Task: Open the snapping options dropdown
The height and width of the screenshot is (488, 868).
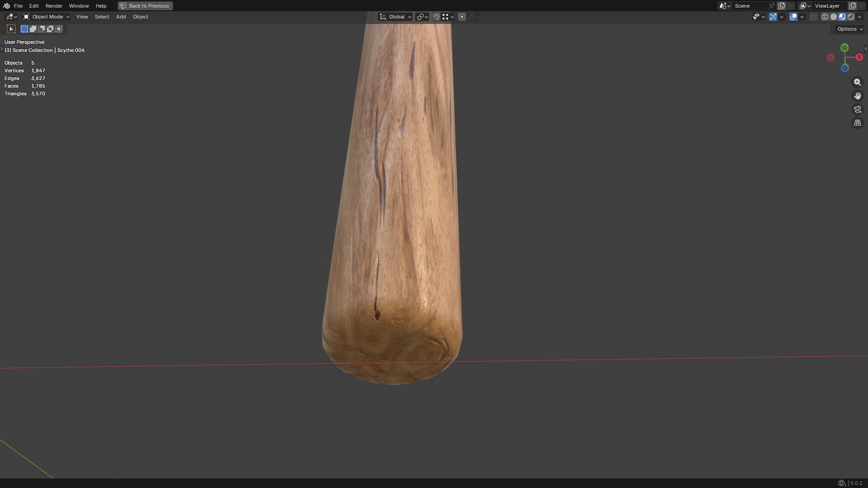Action: click(x=448, y=17)
